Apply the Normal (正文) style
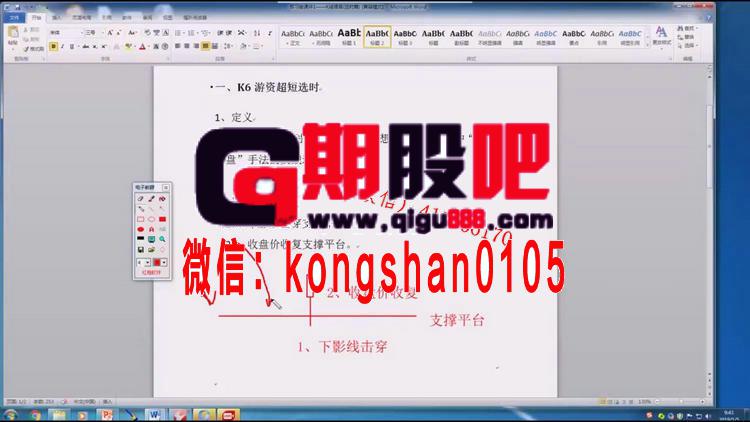The width and height of the screenshot is (750, 422). [293, 37]
